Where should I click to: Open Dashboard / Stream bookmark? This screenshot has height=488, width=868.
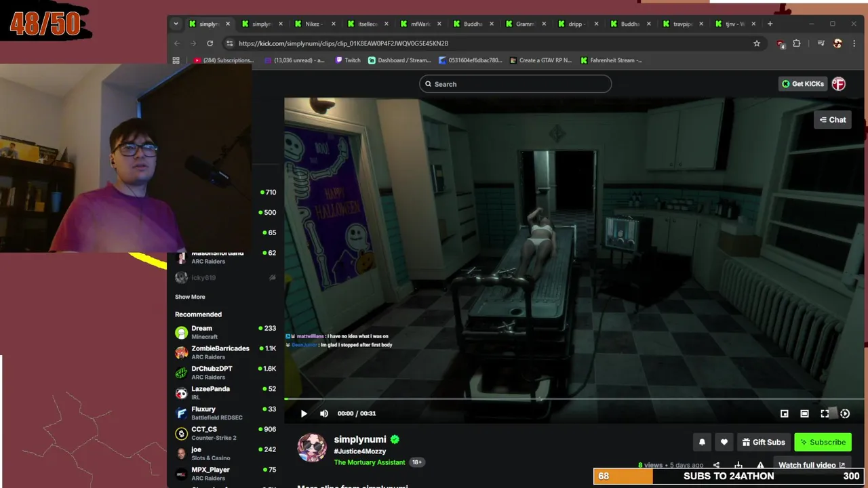coord(399,60)
